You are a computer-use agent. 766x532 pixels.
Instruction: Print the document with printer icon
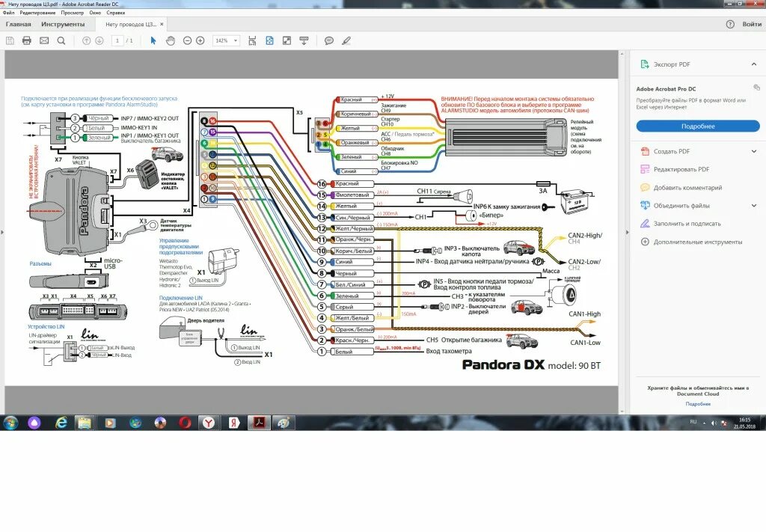pos(27,41)
